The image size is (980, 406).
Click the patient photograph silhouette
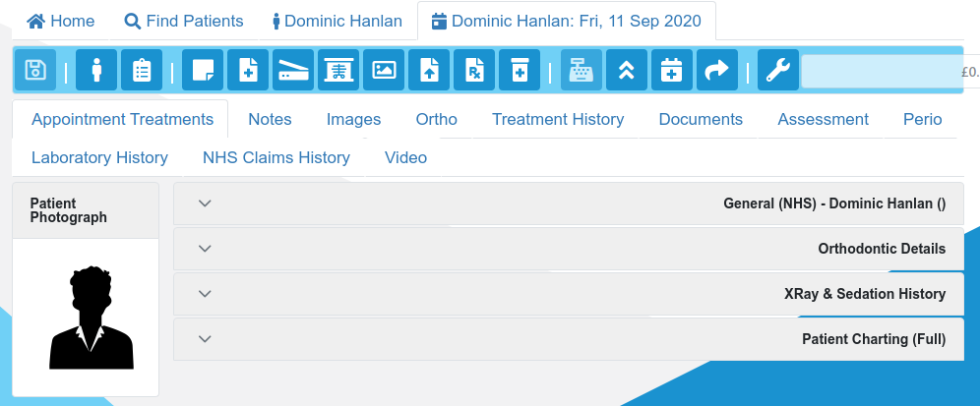click(92, 318)
